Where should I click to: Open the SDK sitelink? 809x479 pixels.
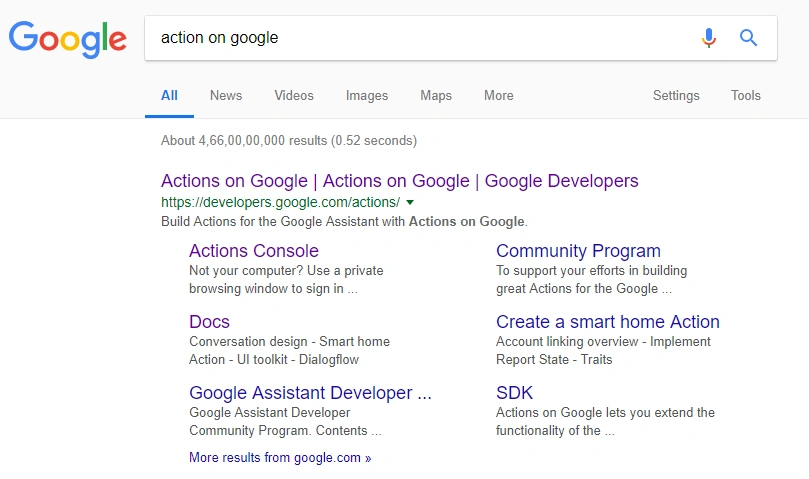(514, 393)
